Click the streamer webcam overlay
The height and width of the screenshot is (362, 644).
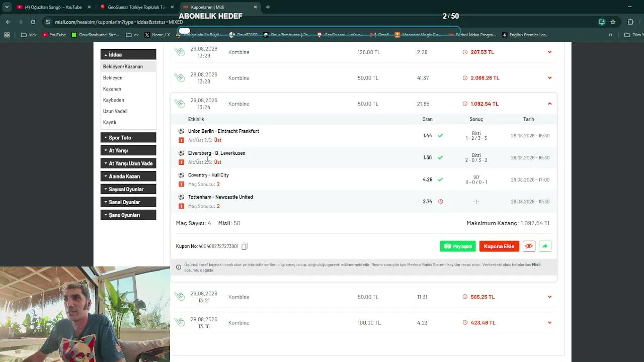(85, 314)
